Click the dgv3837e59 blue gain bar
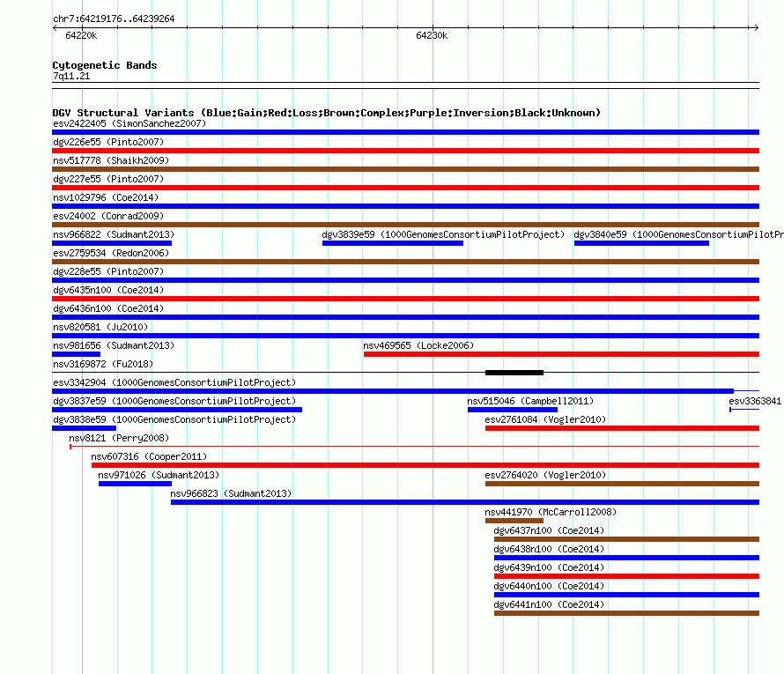The image size is (784, 674). point(177,410)
